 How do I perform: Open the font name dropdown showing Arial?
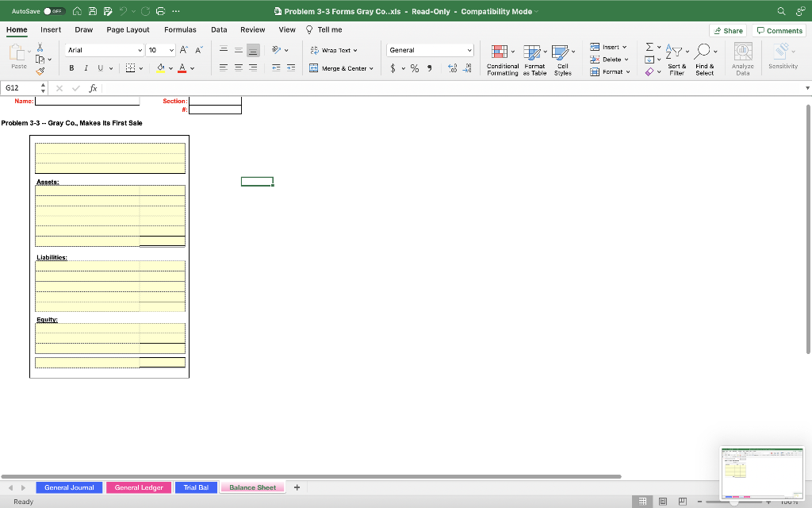click(x=104, y=49)
